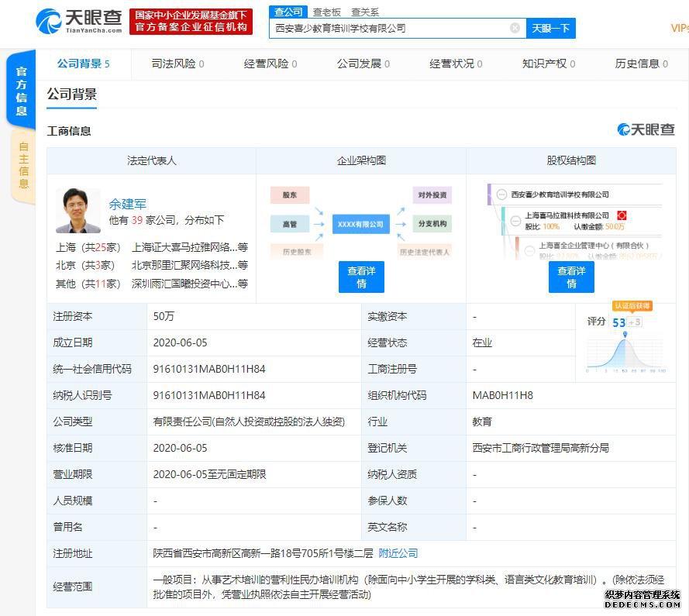Click the score distribution chart

625,353
